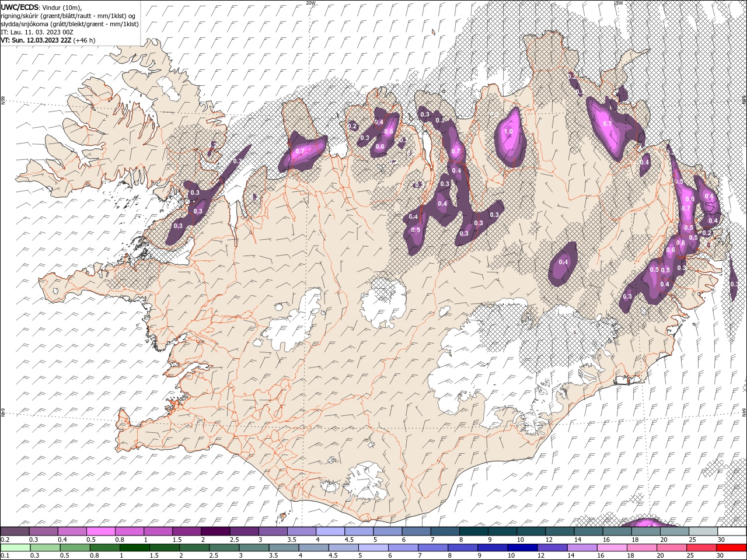Pick the upper legend swatch labeled 10
The width and height of the screenshot is (747, 560).
[530, 531]
